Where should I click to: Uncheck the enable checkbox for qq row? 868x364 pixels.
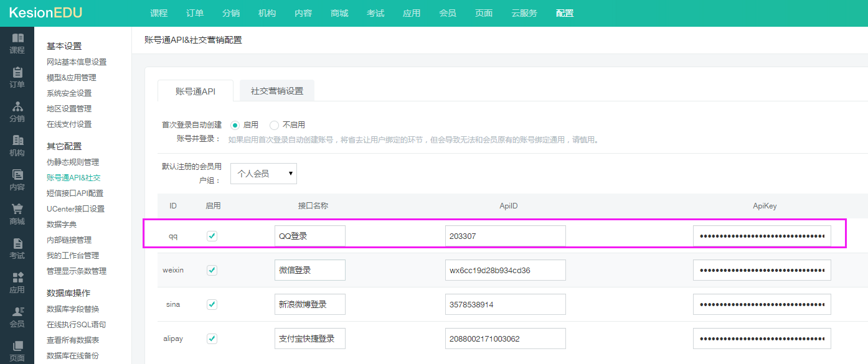pos(212,236)
